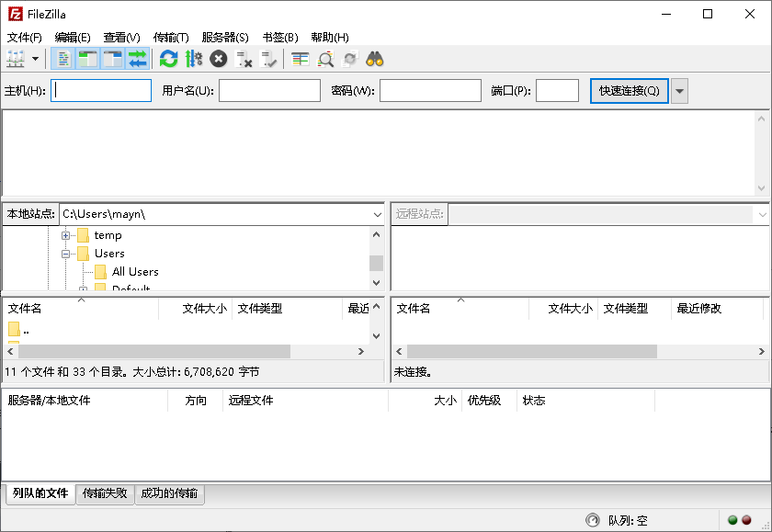
Task: Switch to 传输失败 tab
Action: (x=105, y=493)
